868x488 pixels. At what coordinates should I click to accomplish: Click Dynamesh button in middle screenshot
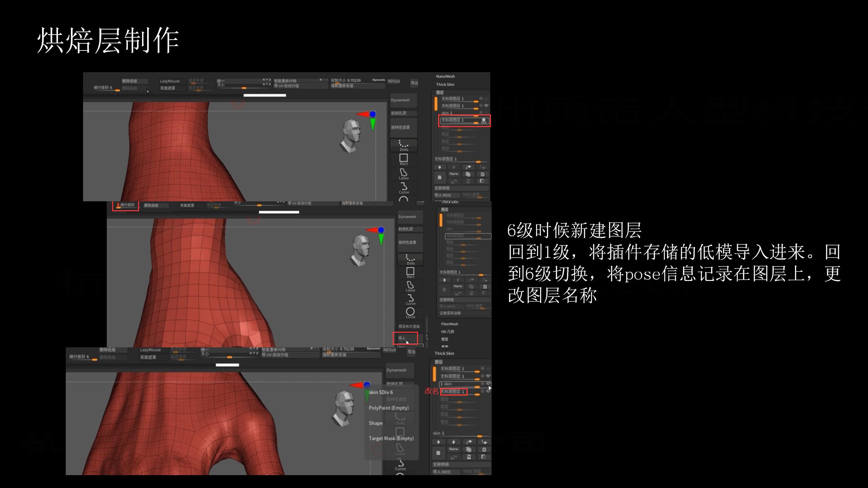tap(410, 217)
